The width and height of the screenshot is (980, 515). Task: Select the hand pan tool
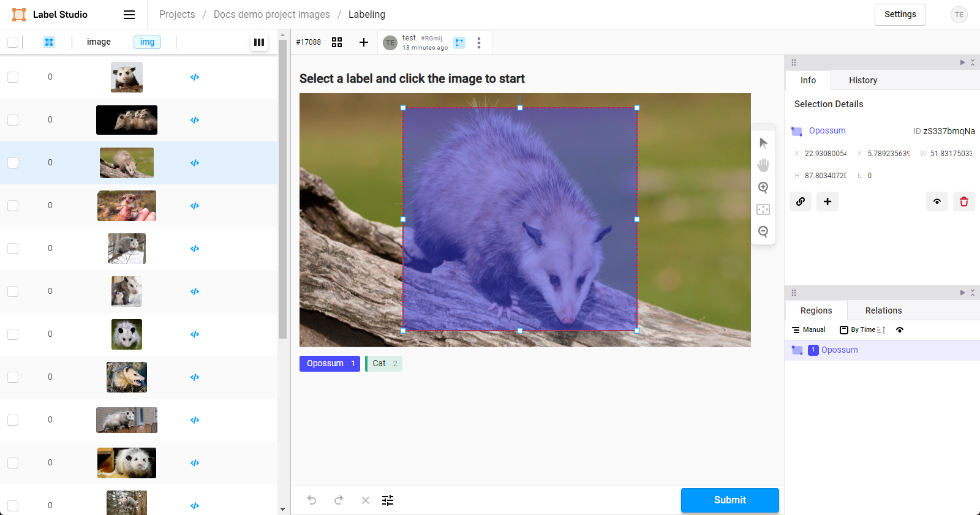(x=763, y=165)
